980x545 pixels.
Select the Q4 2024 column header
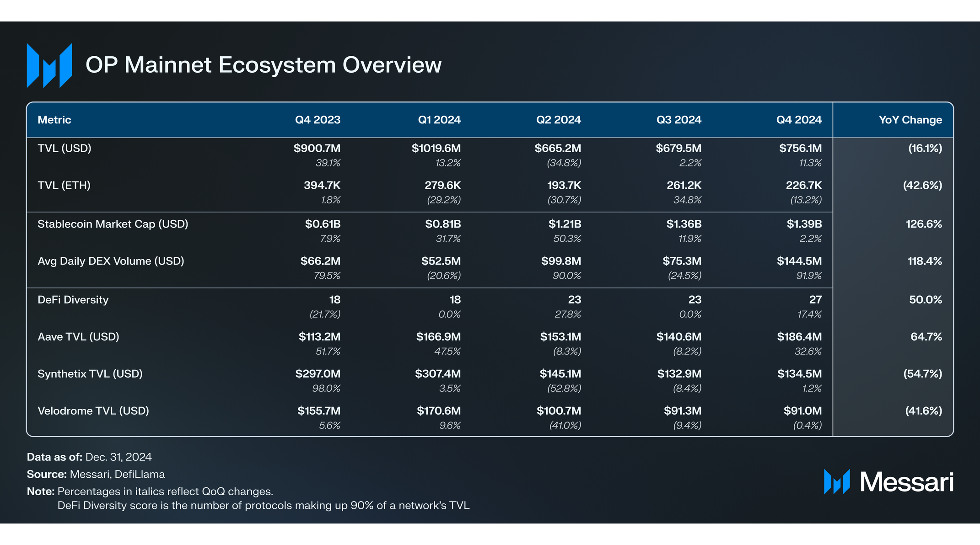click(799, 120)
